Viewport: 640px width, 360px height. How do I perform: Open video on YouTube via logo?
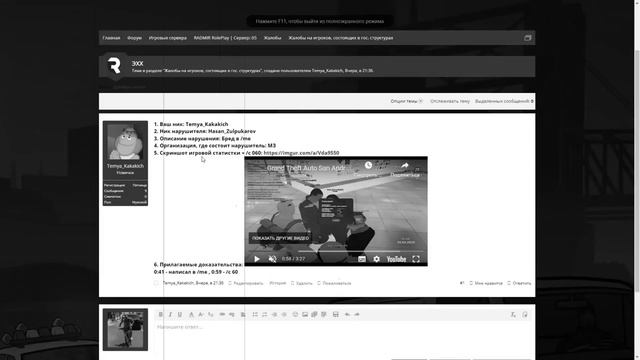click(x=396, y=259)
